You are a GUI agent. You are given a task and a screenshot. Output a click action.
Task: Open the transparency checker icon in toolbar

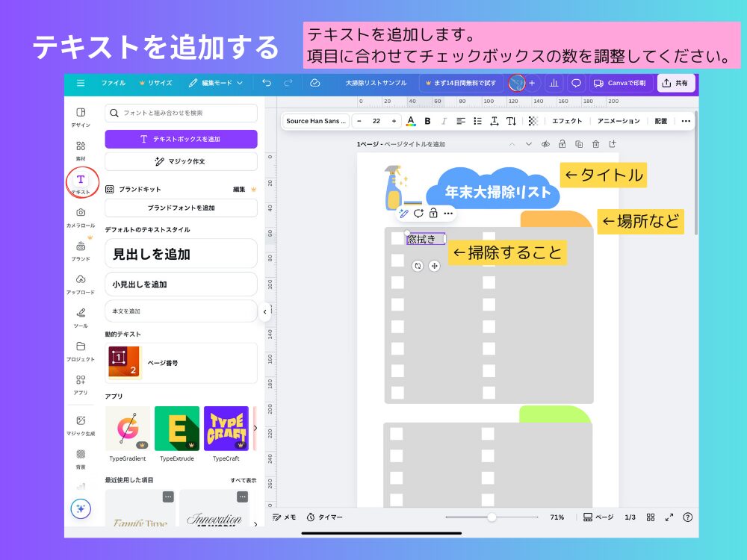click(532, 121)
